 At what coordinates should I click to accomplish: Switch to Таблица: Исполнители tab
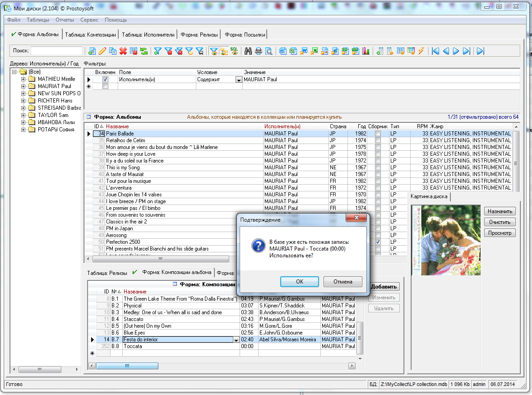148,34
